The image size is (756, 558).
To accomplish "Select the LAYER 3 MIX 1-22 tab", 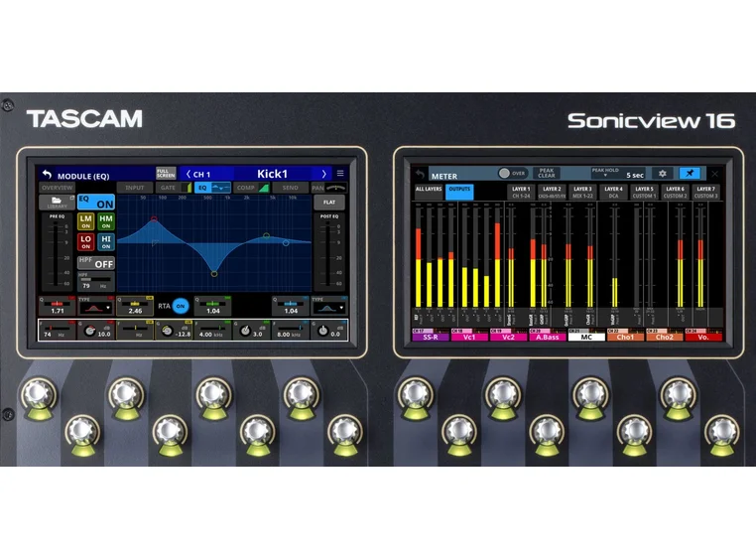I will click(x=583, y=192).
